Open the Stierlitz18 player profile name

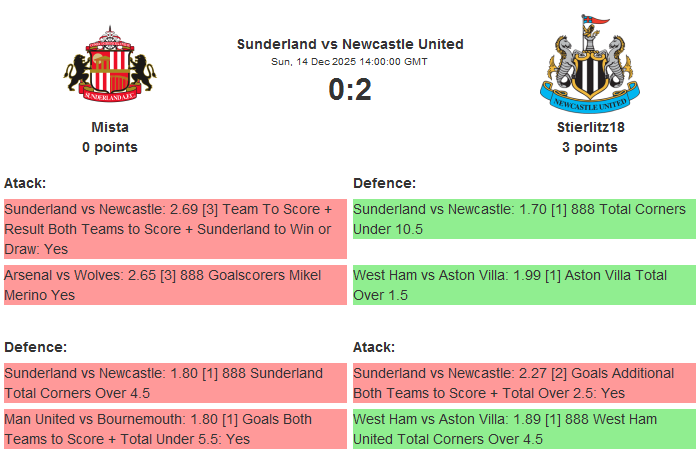click(589, 127)
